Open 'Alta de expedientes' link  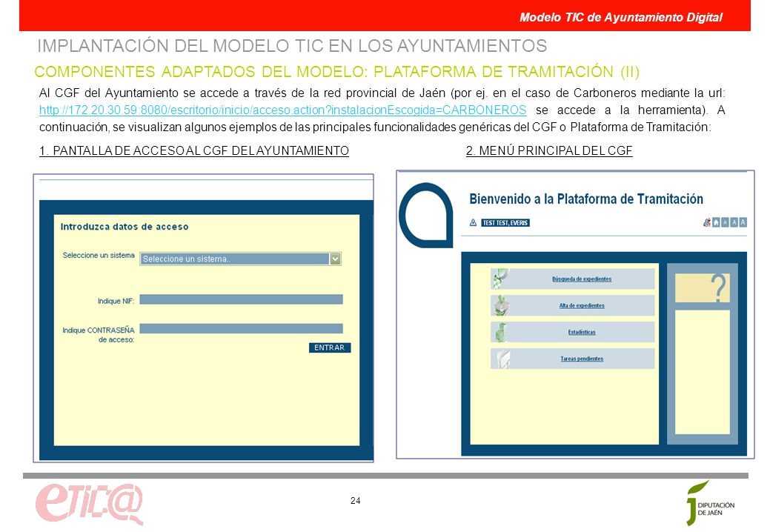pyautogui.click(x=582, y=305)
